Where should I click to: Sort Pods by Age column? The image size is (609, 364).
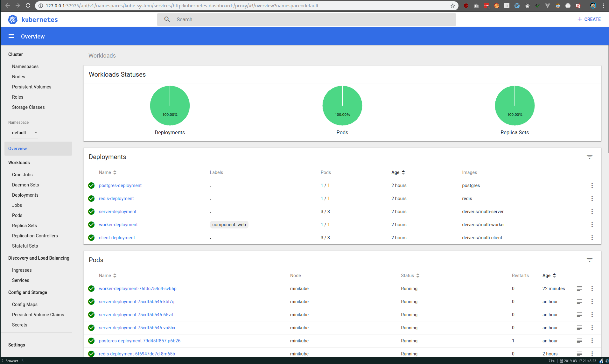[549, 276]
